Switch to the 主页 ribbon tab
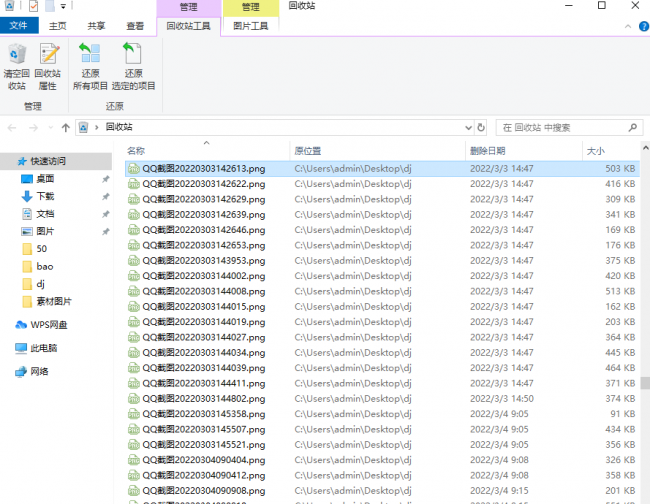The image size is (650, 504). (58, 26)
